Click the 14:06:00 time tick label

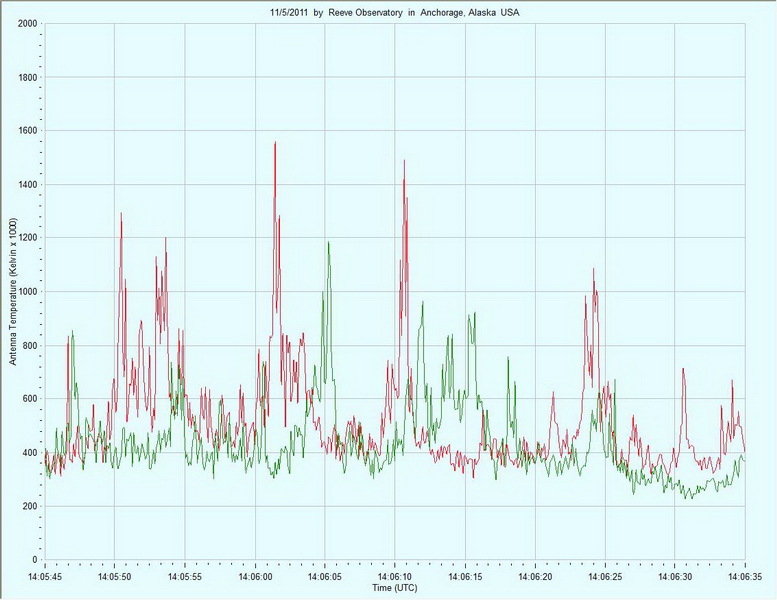pos(255,577)
